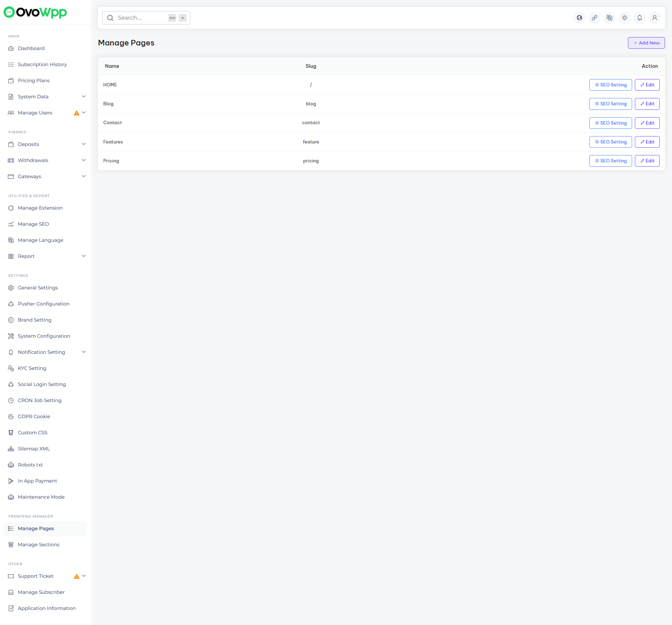
Task: Click the Add New button
Action: coord(646,43)
